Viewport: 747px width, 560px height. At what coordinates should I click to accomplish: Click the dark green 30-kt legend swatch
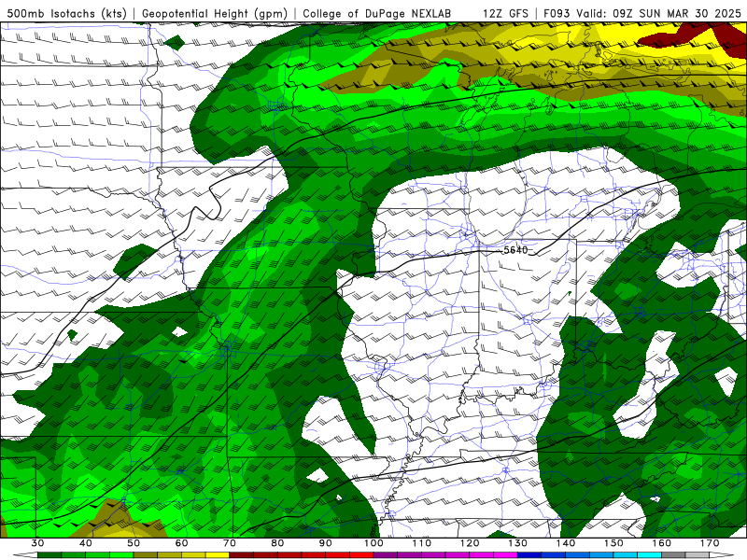click(x=49, y=555)
